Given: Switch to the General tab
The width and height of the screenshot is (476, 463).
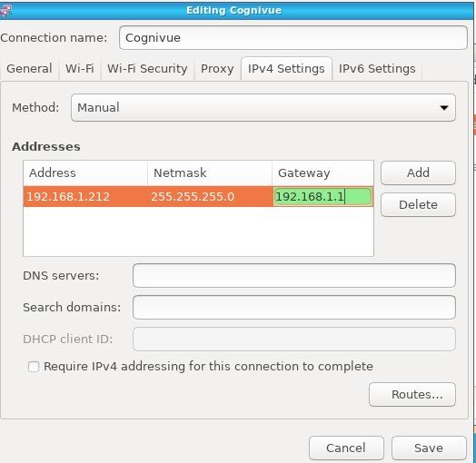Looking at the screenshot, I should click(29, 69).
